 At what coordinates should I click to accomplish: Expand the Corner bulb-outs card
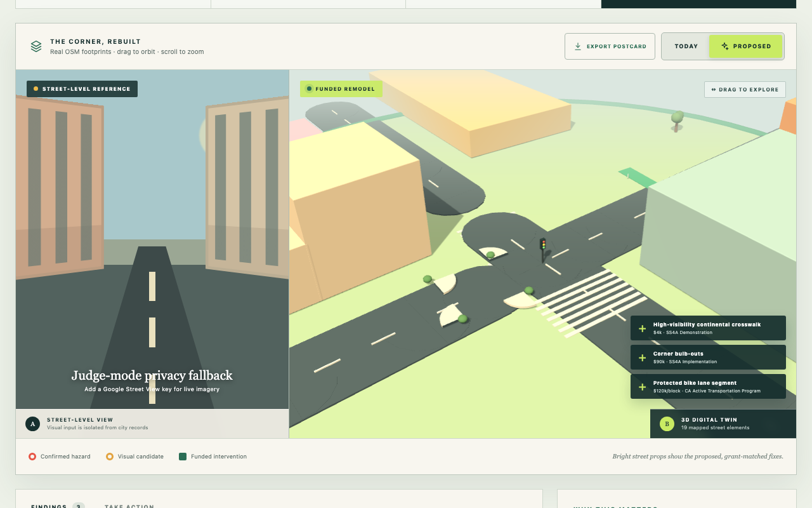click(708, 358)
